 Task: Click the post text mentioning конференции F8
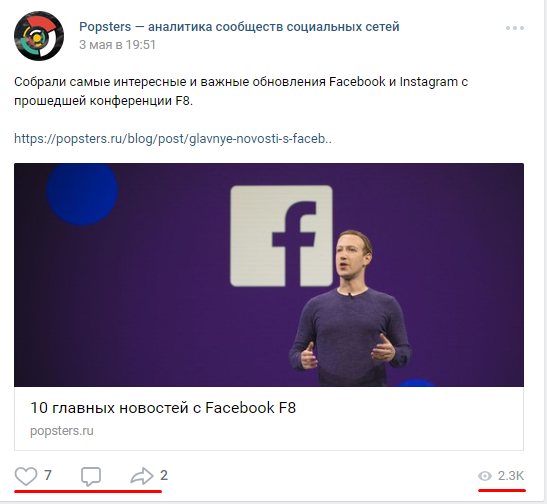103,101
